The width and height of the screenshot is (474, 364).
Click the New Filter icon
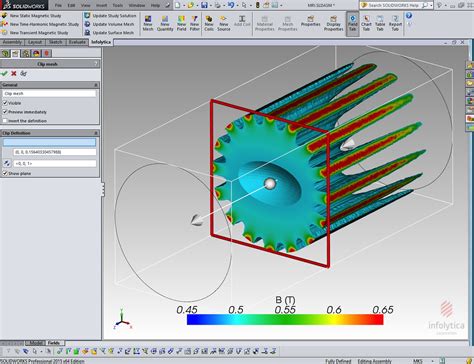[195, 23]
